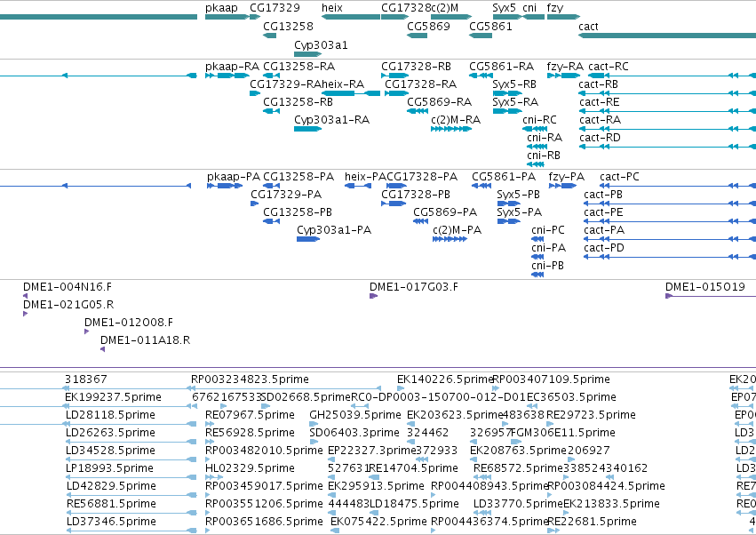This screenshot has width=756, height=535.
Task: Select transcript cact-RC
Action: tap(672, 76)
